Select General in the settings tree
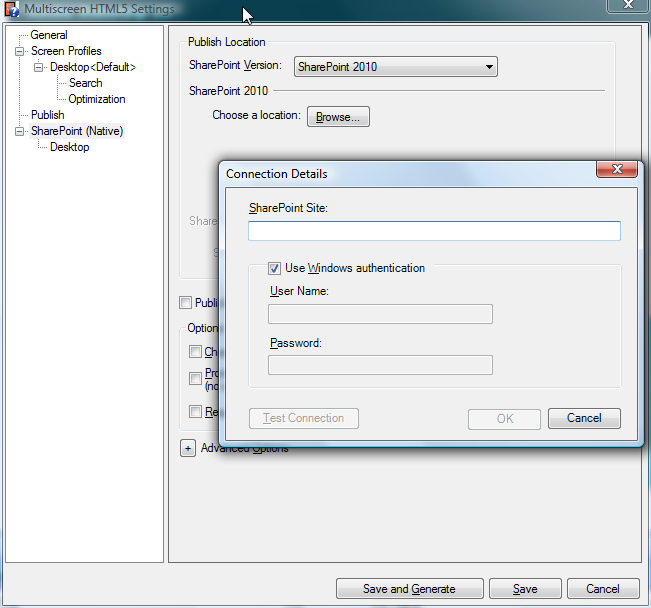The width and height of the screenshot is (651, 608). [x=49, y=35]
